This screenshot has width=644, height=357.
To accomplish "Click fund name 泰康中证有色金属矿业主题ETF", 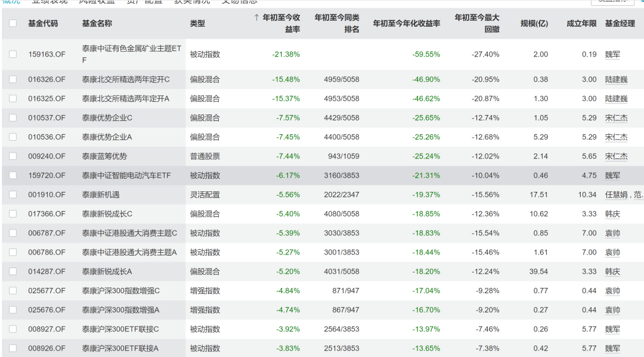I will 131,54.
